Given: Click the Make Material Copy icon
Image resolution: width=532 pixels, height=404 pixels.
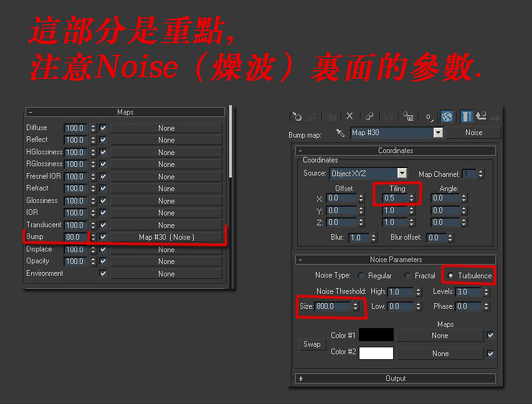Looking at the screenshot, I should click(x=369, y=116).
